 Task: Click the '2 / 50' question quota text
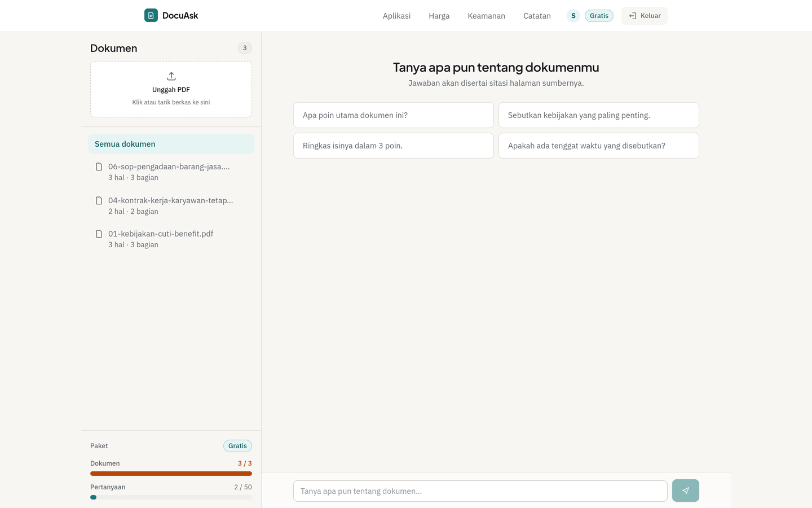tap(243, 487)
